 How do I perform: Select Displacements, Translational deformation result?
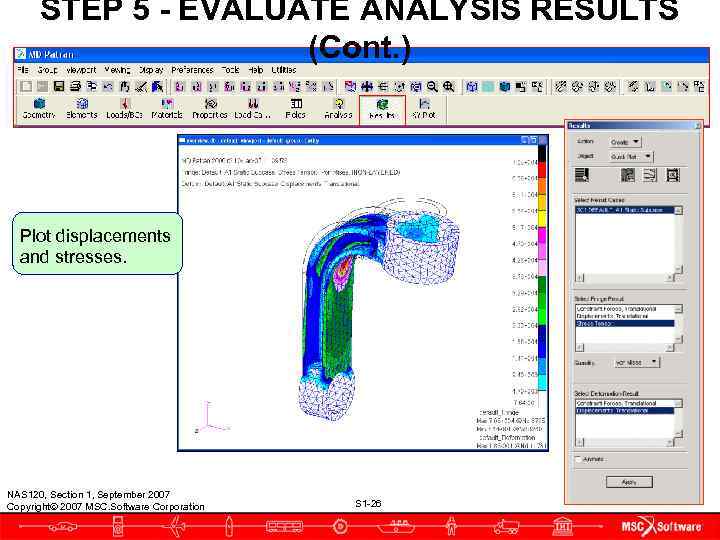pyautogui.click(x=624, y=411)
